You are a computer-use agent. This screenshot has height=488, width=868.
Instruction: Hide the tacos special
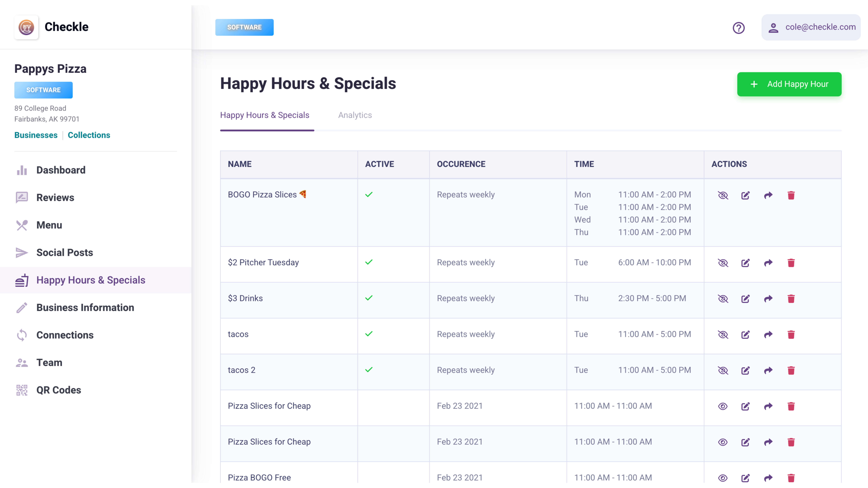(723, 334)
